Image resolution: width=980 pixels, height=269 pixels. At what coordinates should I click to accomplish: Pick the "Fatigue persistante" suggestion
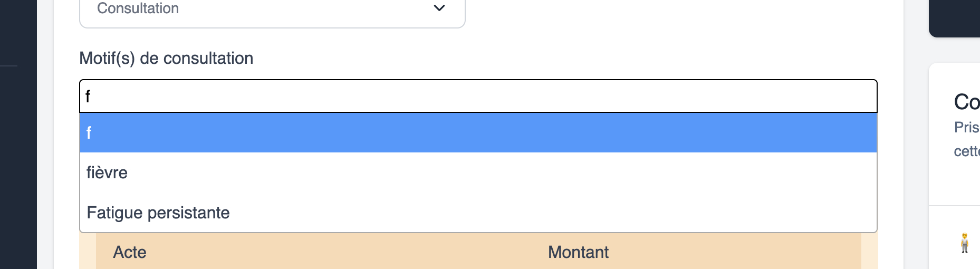[158, 213]
